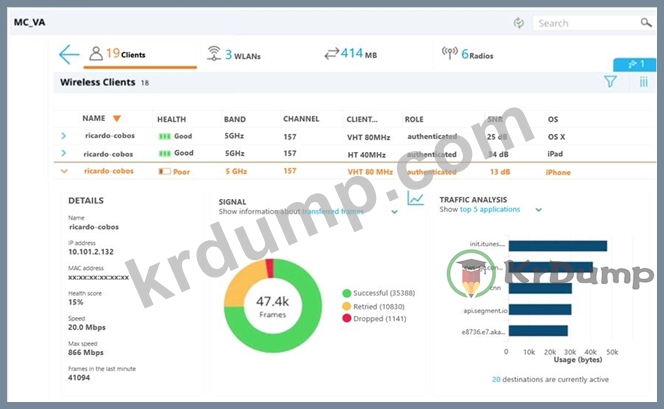Click the magnifier icon in Search box

click(x=646, y=22)
